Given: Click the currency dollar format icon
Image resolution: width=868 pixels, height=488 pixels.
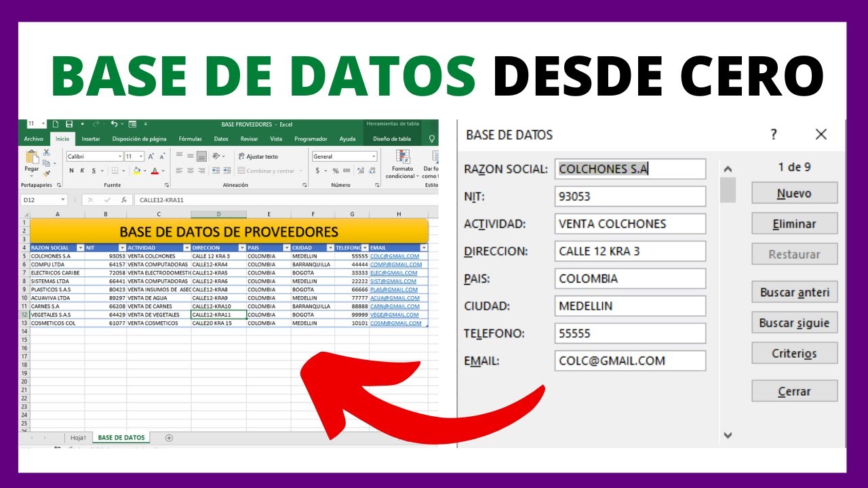Looking at the screenshot, I should click(x=317, y=171).
